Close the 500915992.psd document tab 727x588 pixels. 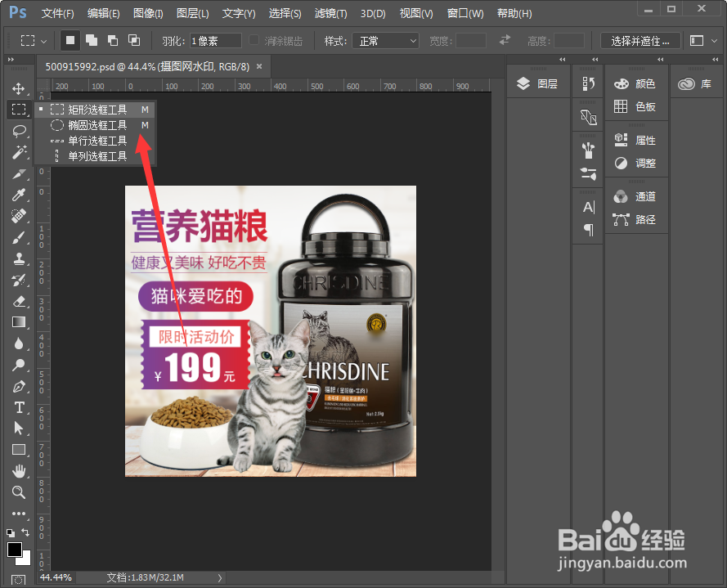point(259,66)
